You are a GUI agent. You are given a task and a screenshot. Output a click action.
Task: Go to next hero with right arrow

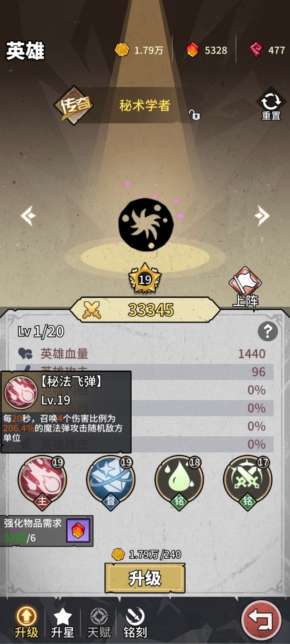[261, 216]
